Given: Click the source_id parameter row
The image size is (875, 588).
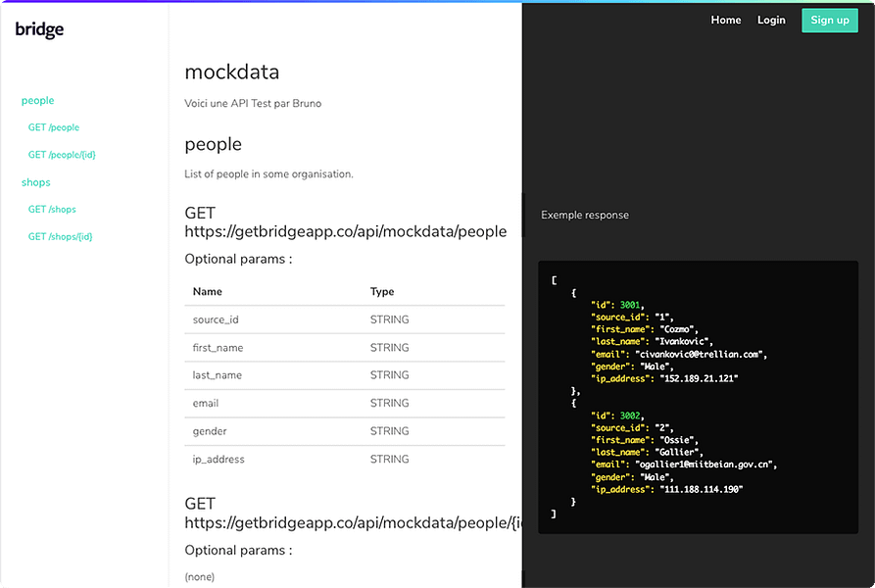Looking at the screenshot, I should pyautogui.click(x=344, y=319).
